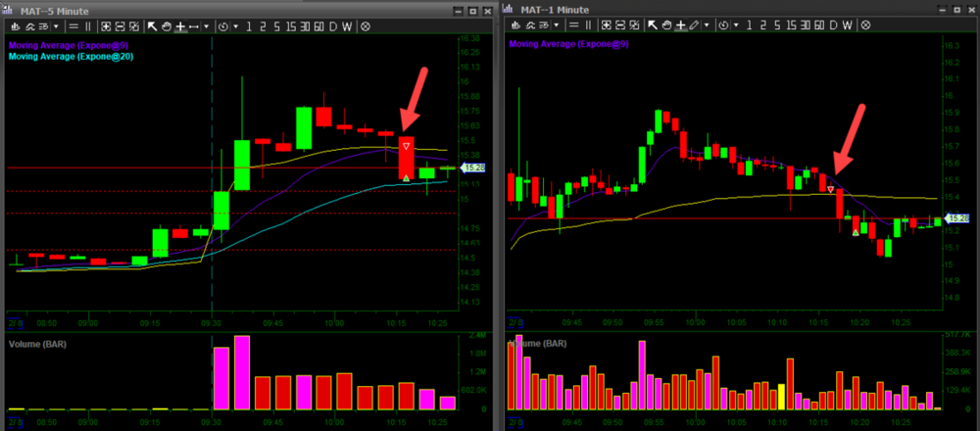980x431 pixels.
Task: Select the arrow pointer tool in 5 Minute chart
Action: pos(155,26)
